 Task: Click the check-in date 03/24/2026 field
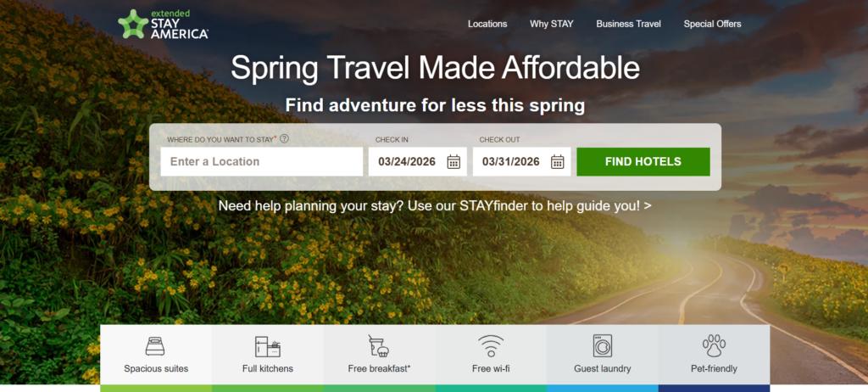coord(417,162)
